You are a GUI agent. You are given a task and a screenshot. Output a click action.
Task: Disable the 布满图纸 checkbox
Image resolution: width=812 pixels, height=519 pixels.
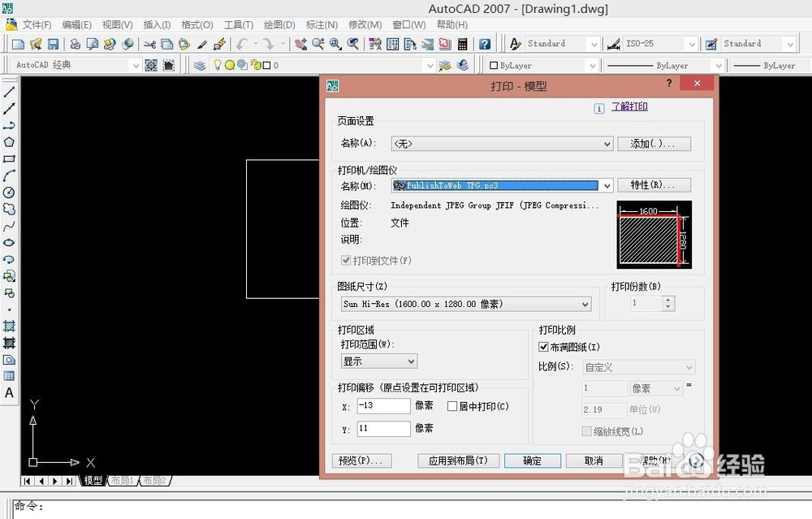pyautogui.click(x=542, y=346)
